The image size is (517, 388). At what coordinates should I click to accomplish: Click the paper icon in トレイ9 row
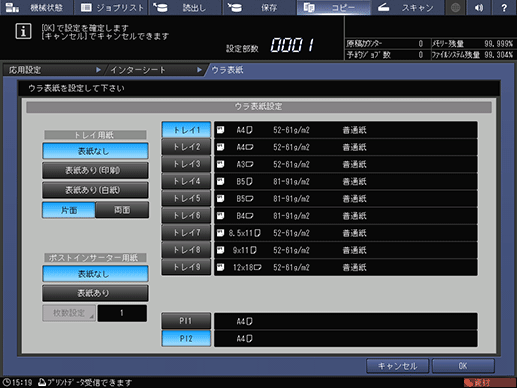(x=220, y=267)
